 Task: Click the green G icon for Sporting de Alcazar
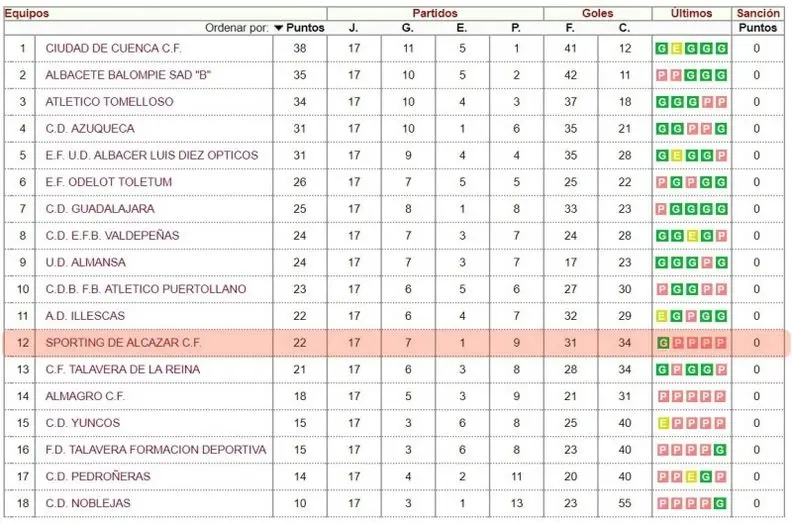pos(662,343)
